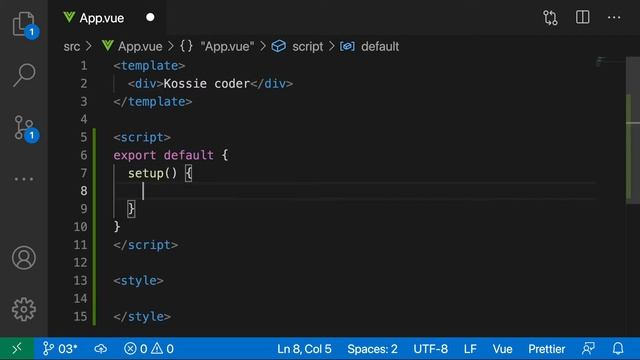Publish changes via cloud sync icon
This screenshot has width=640, height=360.
tap(100, 349)
